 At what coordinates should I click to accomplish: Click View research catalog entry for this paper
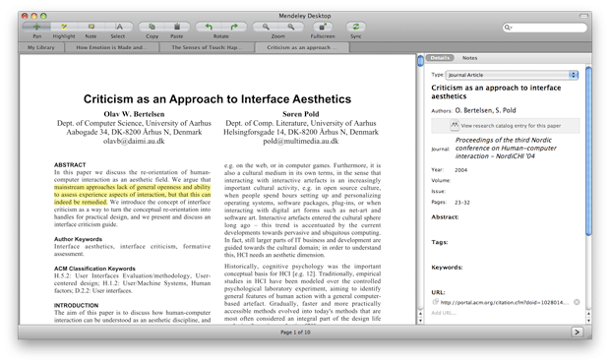(506, 126)
